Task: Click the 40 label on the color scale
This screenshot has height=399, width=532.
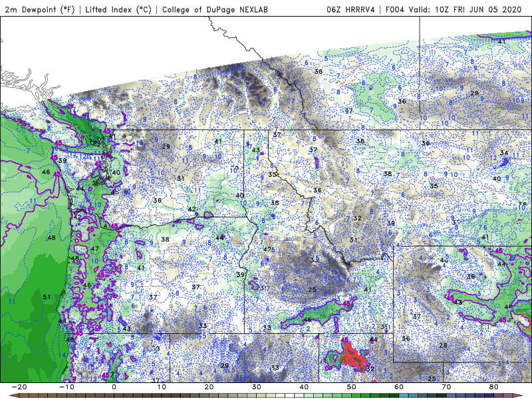Action: click(x=304, y=387)
